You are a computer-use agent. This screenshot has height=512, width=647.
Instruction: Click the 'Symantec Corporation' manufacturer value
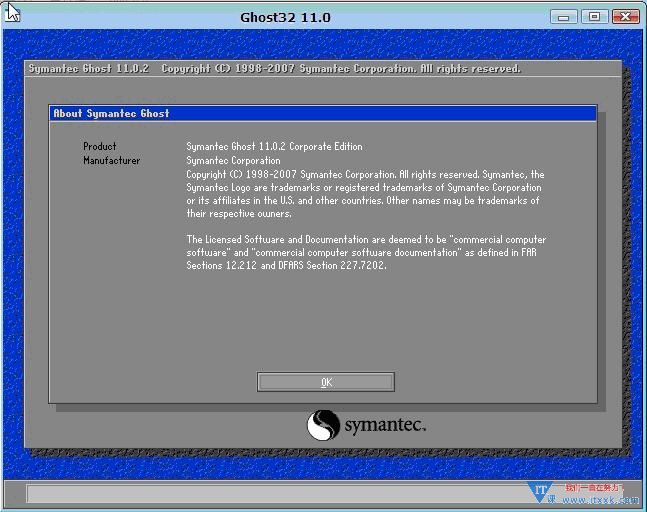point(233,160)
